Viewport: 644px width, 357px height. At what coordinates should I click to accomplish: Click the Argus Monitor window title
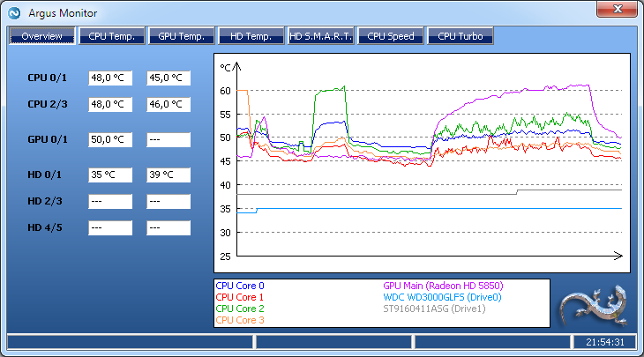coord(63,13)
